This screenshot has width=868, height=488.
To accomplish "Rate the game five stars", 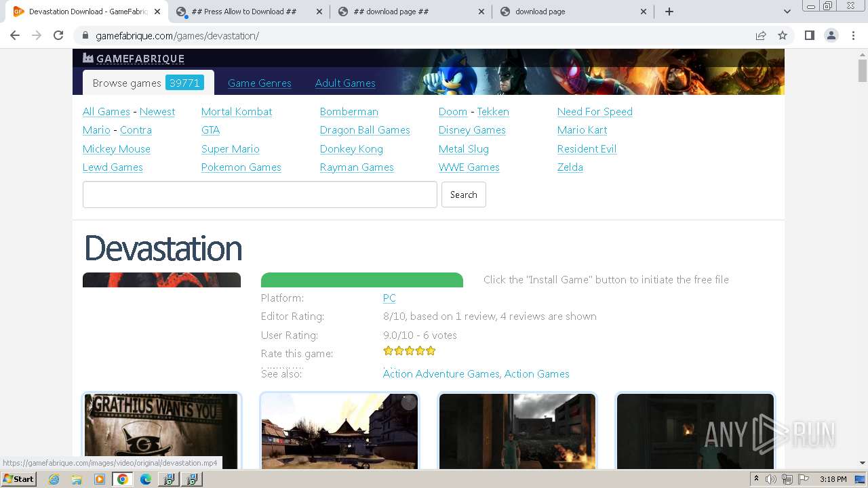I will (x=431, y=351).
